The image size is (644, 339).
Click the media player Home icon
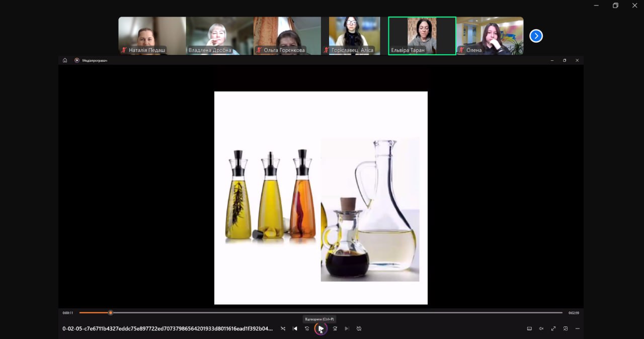(65, 60)
